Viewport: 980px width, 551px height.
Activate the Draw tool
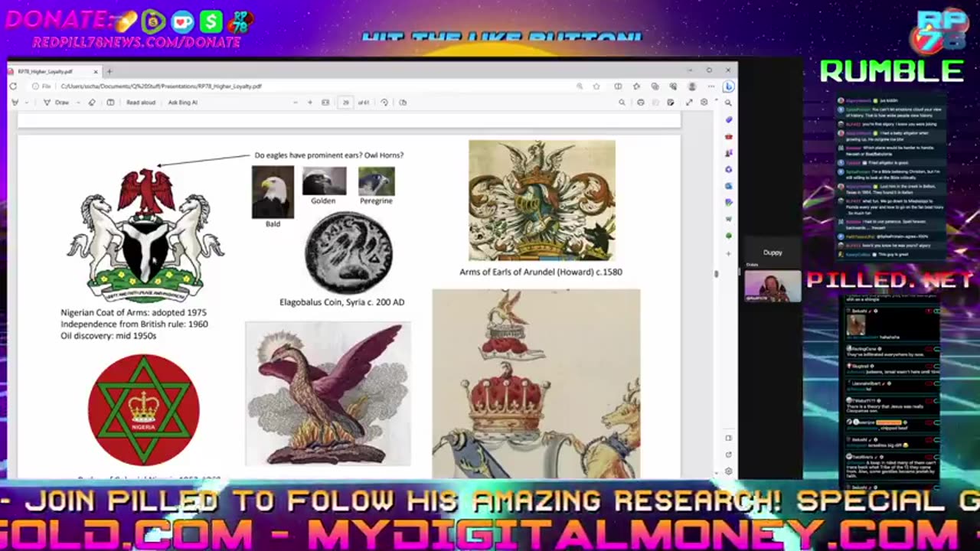pos(57,103)
